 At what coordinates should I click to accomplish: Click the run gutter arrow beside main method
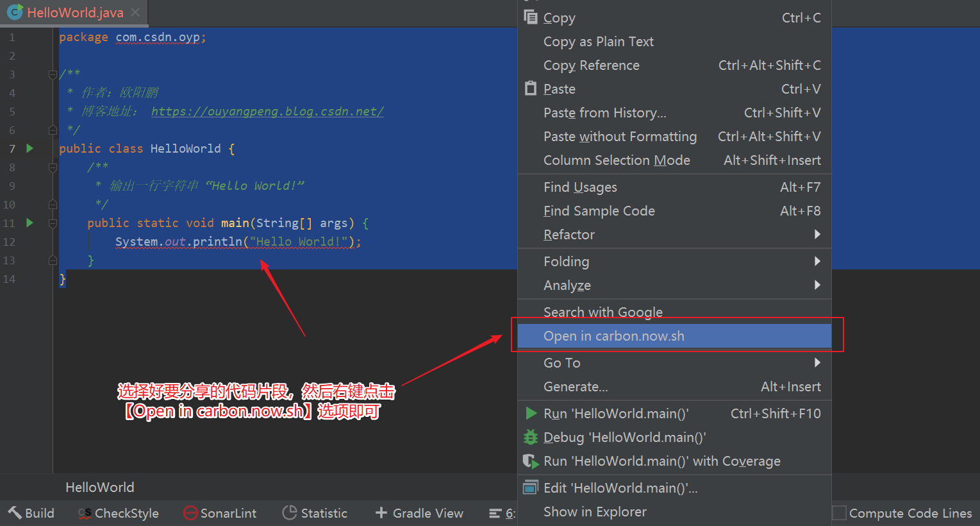[x=29, y=223]
